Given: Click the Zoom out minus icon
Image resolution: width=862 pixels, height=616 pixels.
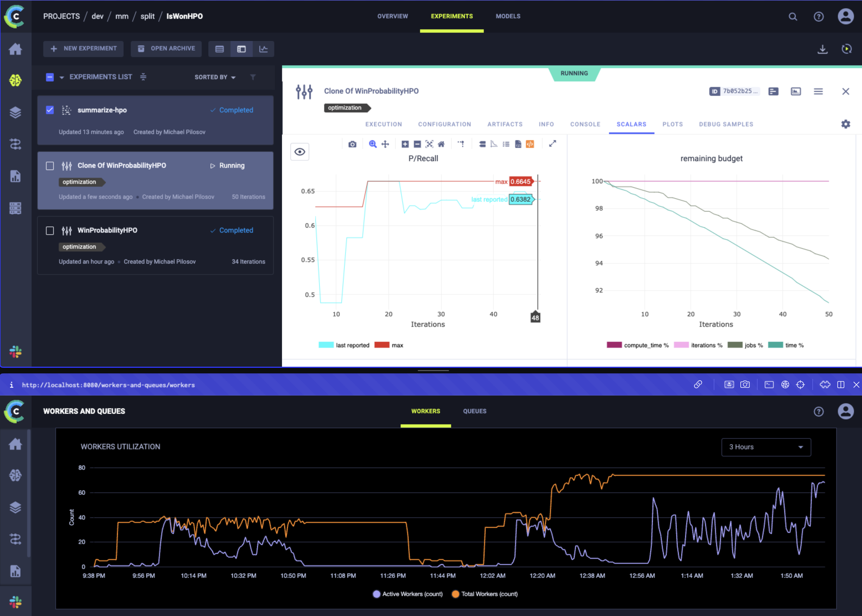Looking at the screenshot, I should click(x=417, y=144).
